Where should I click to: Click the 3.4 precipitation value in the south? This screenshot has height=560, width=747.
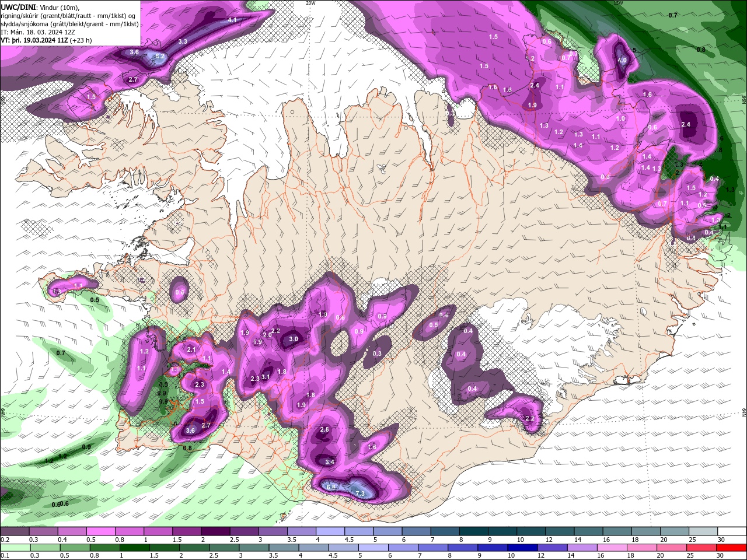click(x=330, y=461)
